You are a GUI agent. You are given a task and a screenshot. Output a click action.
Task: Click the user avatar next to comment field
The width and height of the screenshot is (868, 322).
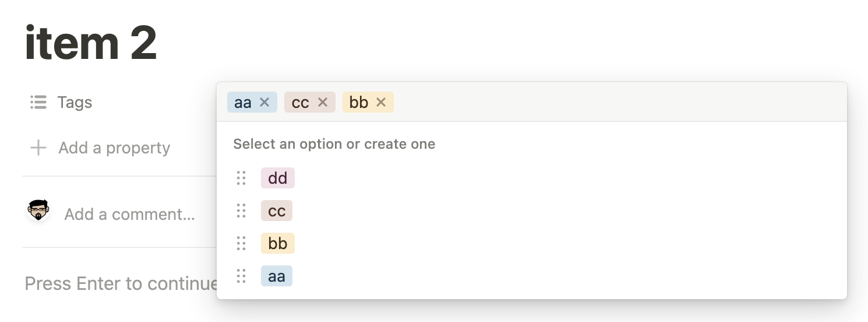[38, 210]
